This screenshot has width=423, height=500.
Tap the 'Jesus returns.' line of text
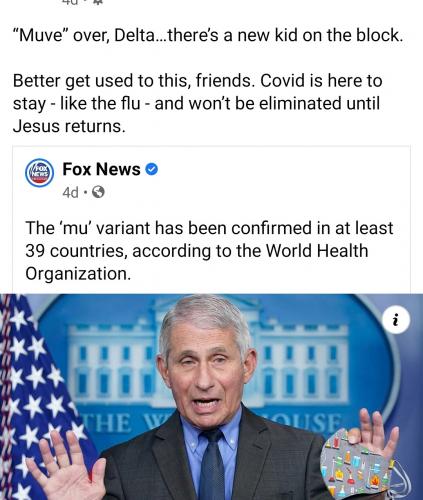pyautogui.click(x=69, y=126)
